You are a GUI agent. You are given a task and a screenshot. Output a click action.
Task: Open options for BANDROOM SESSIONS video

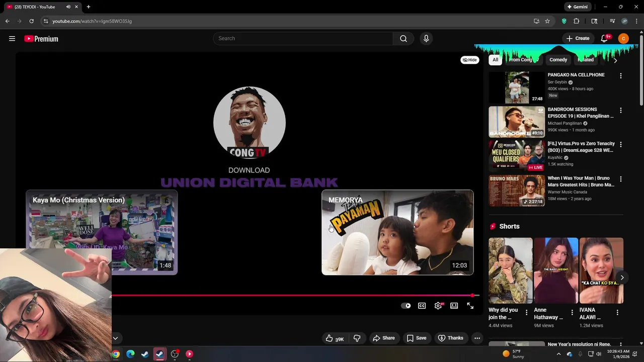pos(620,110)
